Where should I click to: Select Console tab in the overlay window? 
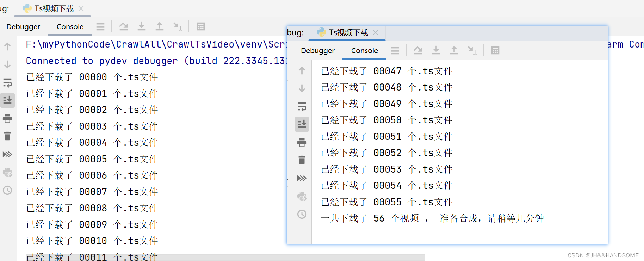point(364,51)
